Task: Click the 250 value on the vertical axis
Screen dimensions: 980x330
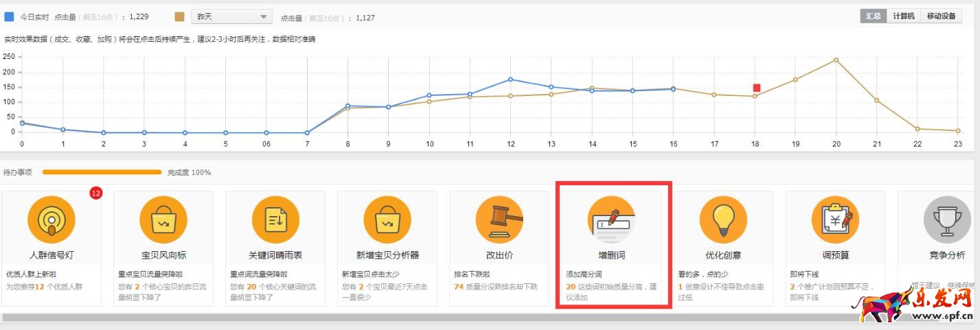Action: click(x=9, y=56)
